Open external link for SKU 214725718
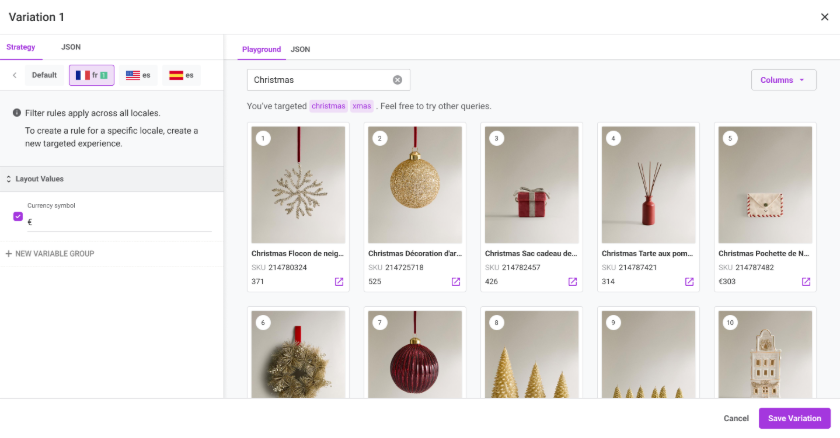The image size is (840, 438). pyautogui.click(x=456, y=282)
